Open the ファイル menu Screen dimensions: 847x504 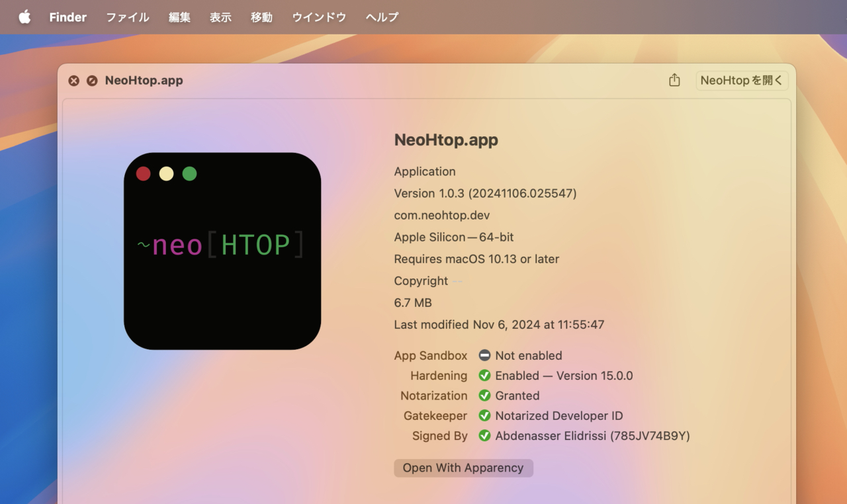[x=128, y=17]
